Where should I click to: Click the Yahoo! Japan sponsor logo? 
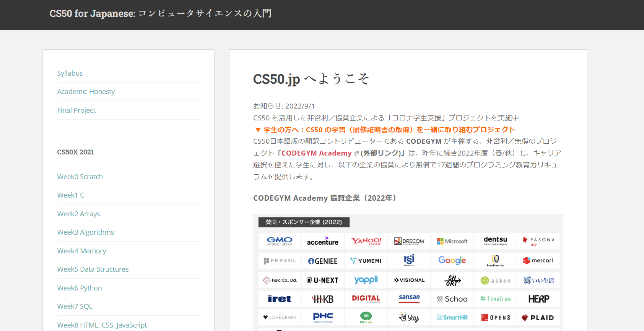366,241
